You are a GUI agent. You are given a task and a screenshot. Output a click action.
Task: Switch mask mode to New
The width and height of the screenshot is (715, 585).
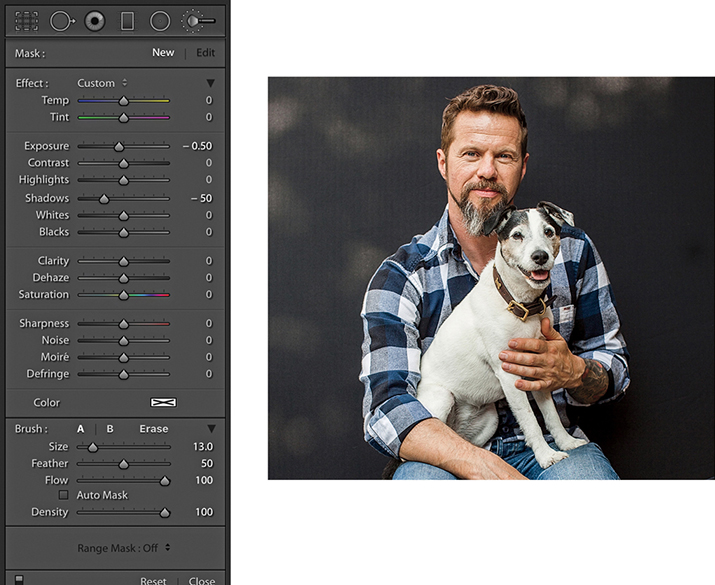(163, 53)
